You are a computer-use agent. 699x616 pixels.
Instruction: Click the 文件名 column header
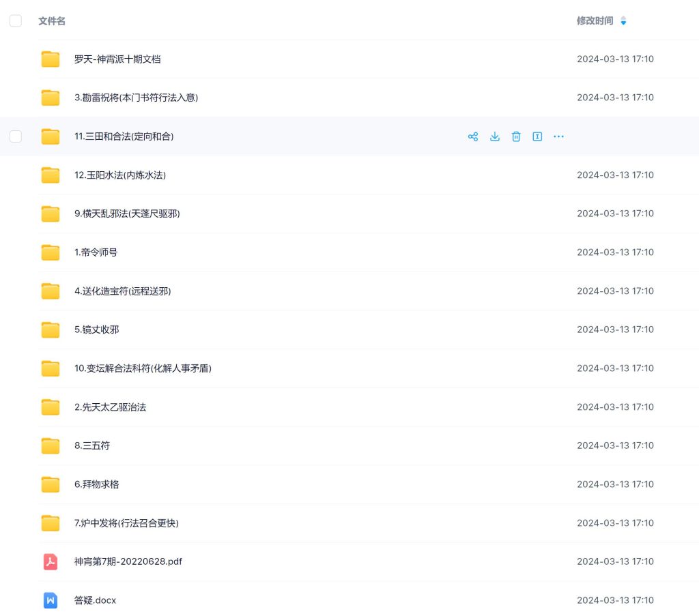coord(52,21)
